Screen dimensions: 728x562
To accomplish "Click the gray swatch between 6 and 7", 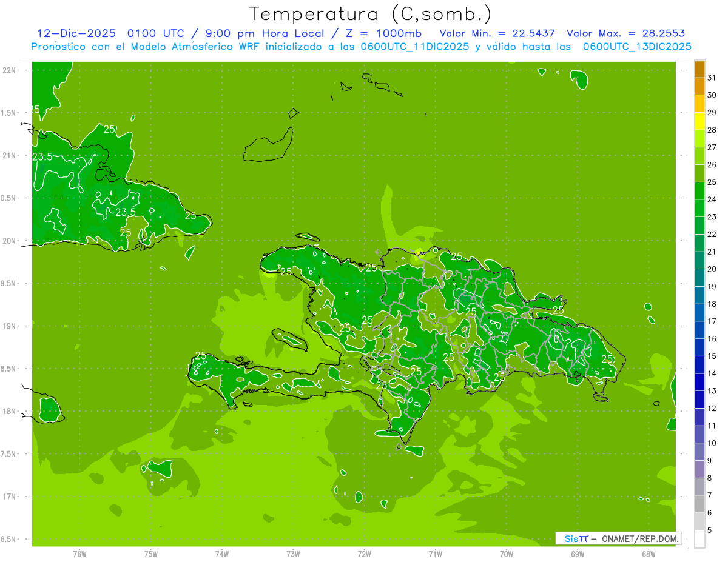I will [699, 504].
